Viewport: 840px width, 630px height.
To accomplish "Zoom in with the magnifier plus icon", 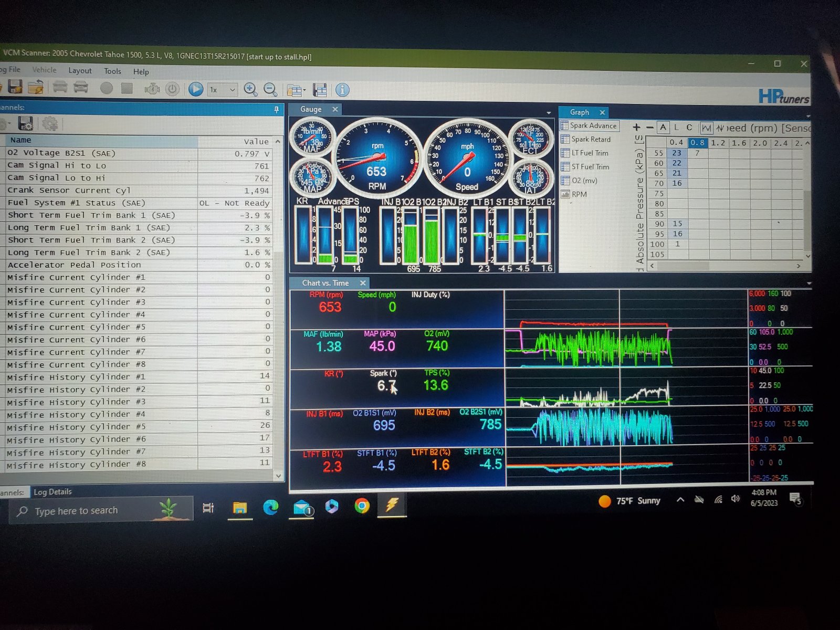I will point(250,90).
